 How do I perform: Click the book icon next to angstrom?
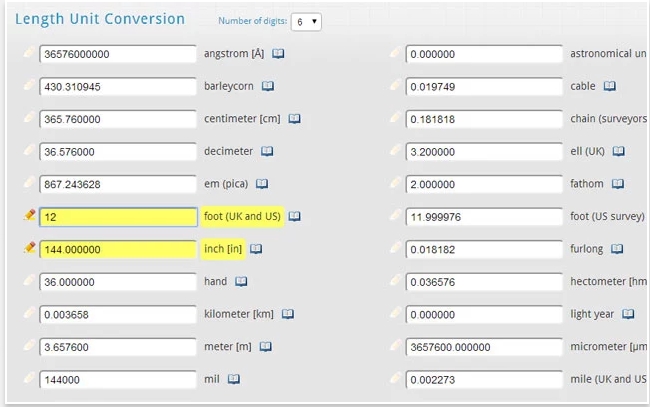pos(279,54)
